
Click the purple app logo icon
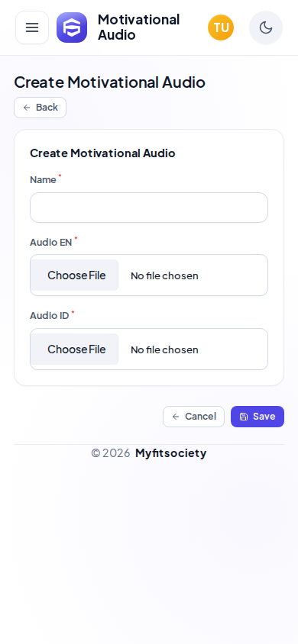point(72,27)
